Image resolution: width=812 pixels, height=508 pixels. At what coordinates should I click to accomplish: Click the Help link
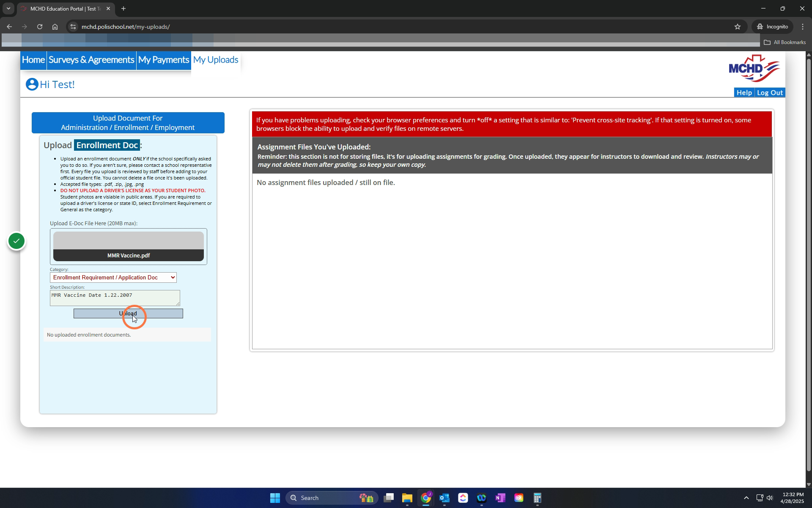744,93
